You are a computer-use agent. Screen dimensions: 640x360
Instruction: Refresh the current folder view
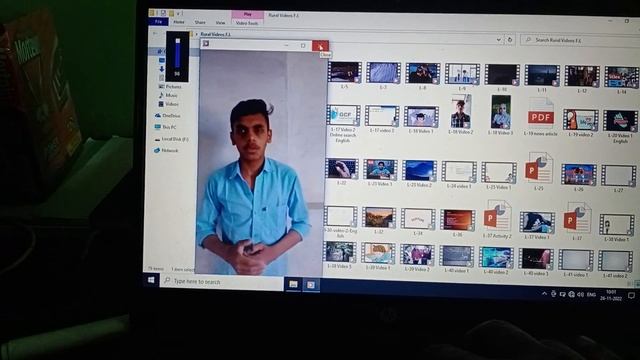[510, 40]
